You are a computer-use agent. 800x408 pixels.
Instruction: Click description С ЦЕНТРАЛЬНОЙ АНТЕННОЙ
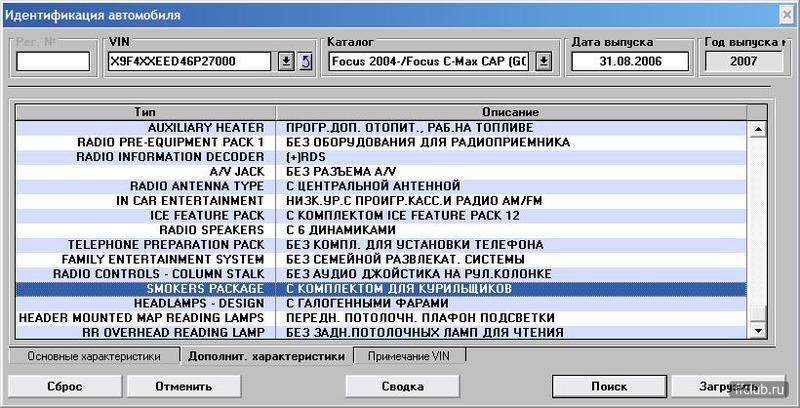click(373, 186)
